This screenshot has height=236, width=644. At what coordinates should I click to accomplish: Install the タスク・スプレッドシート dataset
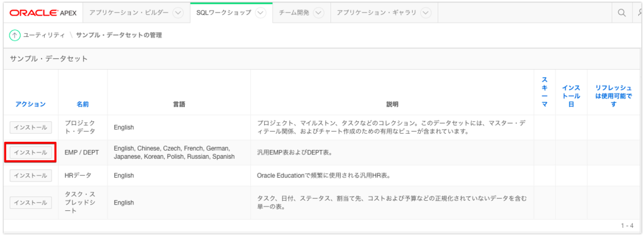click(x=31, y=202)
